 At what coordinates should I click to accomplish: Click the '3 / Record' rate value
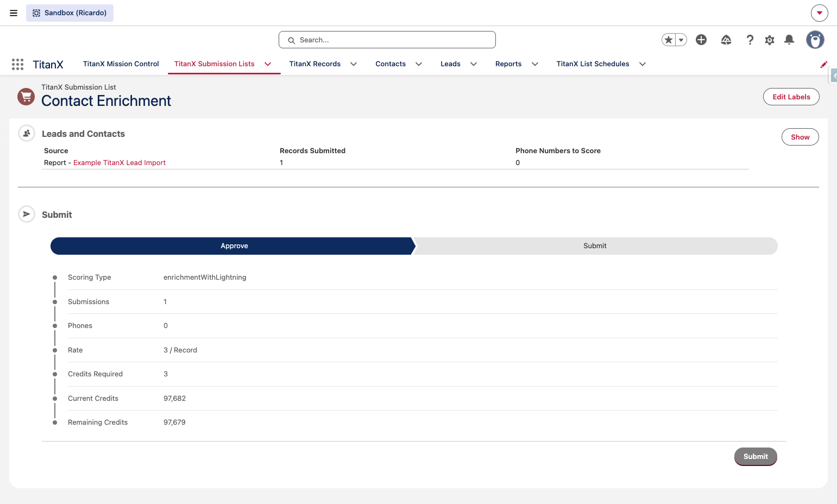[180, 350]
